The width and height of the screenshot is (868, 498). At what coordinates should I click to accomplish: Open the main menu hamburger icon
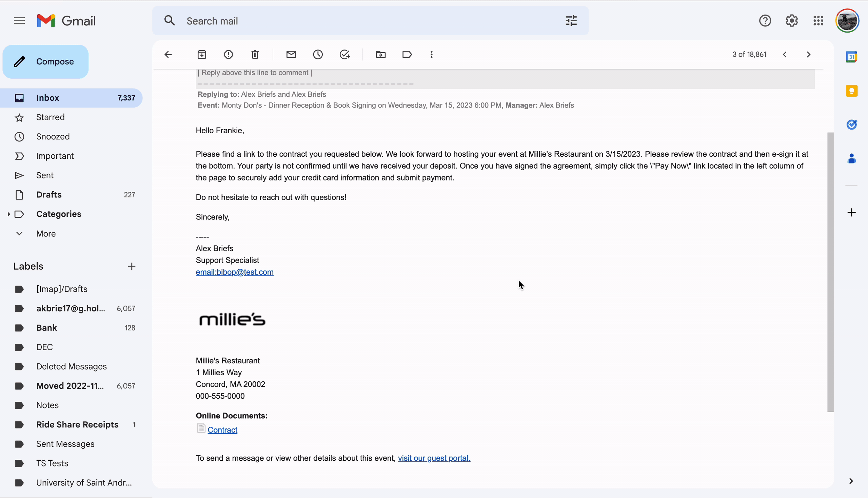(x=19, y=21)
